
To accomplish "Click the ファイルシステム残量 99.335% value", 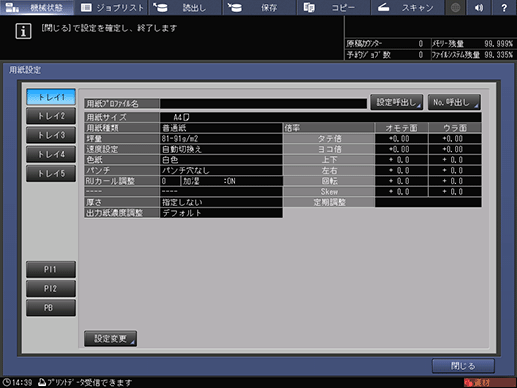I will coord(498,55).
